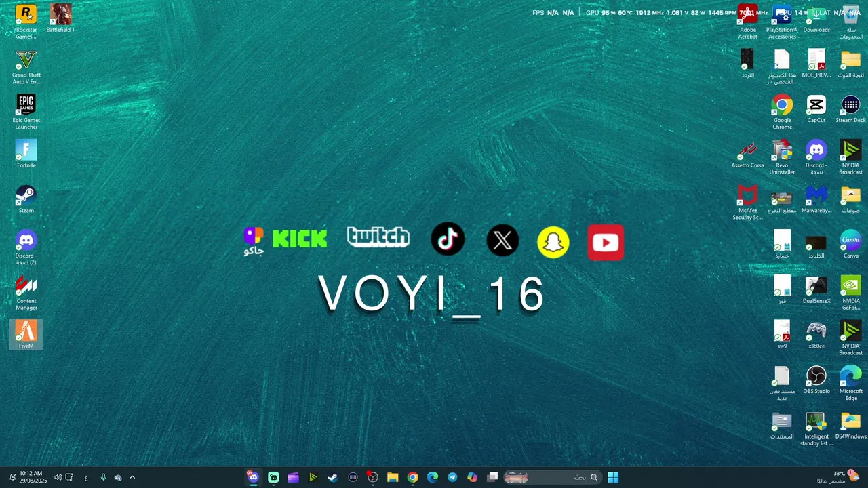Launch the Battlefield 1 desktop shortcut
Image resolution: width=868 pixels, height=488 pixels.
click(x=60, y=18)
